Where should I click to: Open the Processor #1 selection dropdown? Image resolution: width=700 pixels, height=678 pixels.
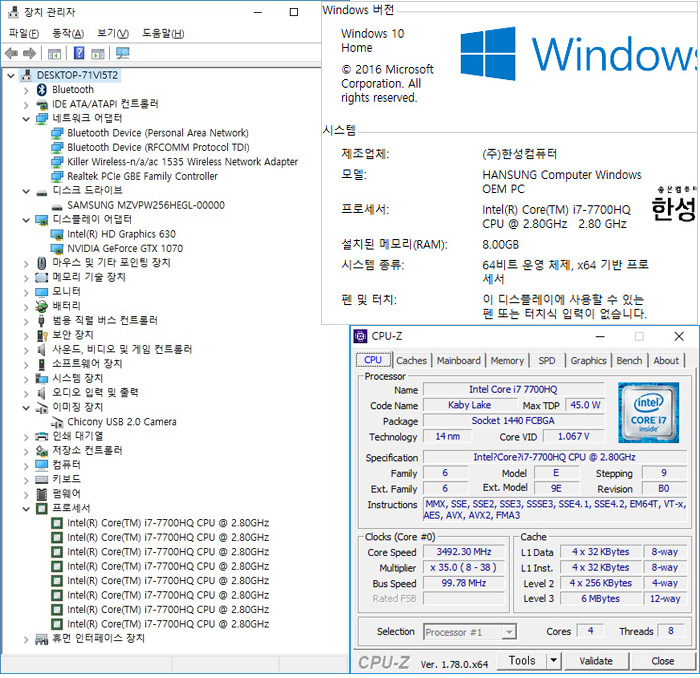click(x=509, y=632)
